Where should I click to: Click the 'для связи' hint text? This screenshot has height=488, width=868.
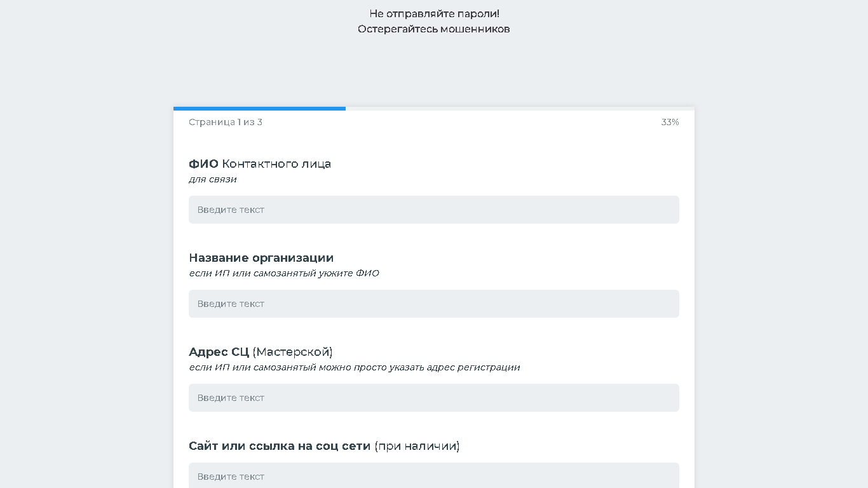click(213, 179)
